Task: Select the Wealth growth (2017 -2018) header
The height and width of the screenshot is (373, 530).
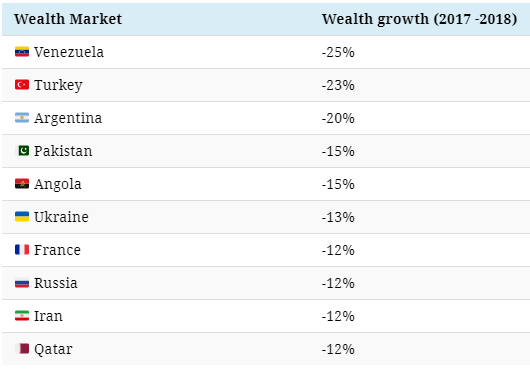Action: [x=419, y=19]
